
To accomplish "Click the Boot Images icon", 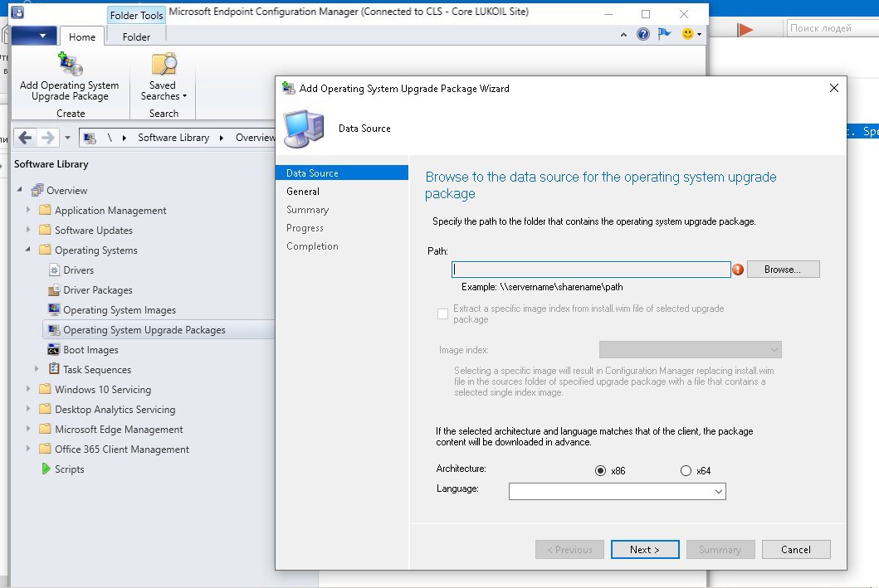I will [x=54, y=350].
